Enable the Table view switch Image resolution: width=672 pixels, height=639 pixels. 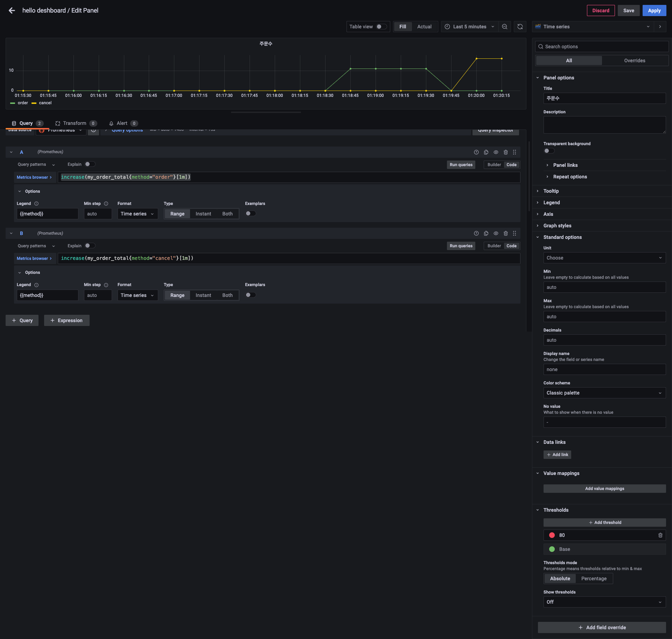point(381,27)
